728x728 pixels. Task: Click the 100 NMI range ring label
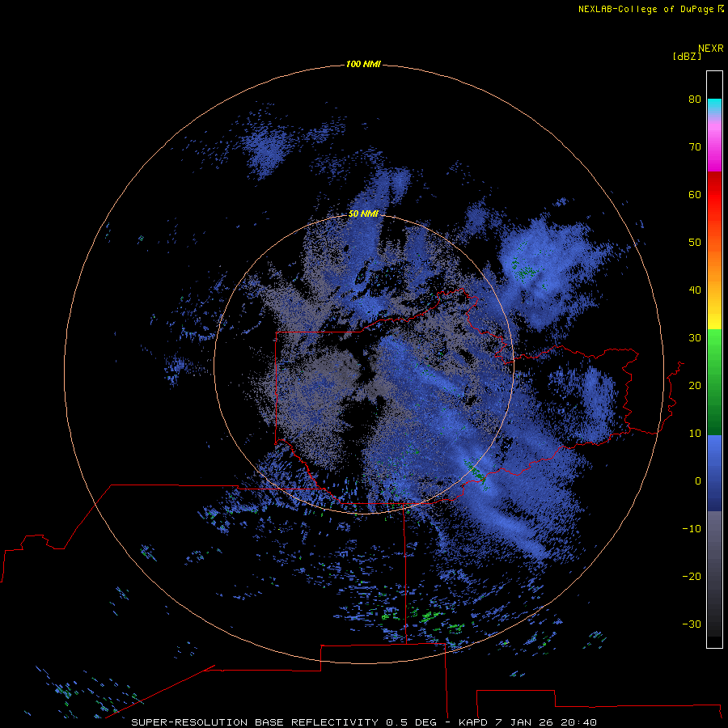pos(363,64)
